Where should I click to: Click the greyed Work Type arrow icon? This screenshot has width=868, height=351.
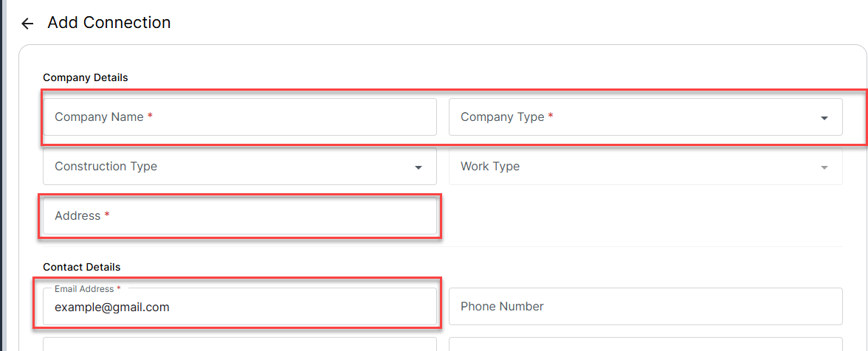824,167
